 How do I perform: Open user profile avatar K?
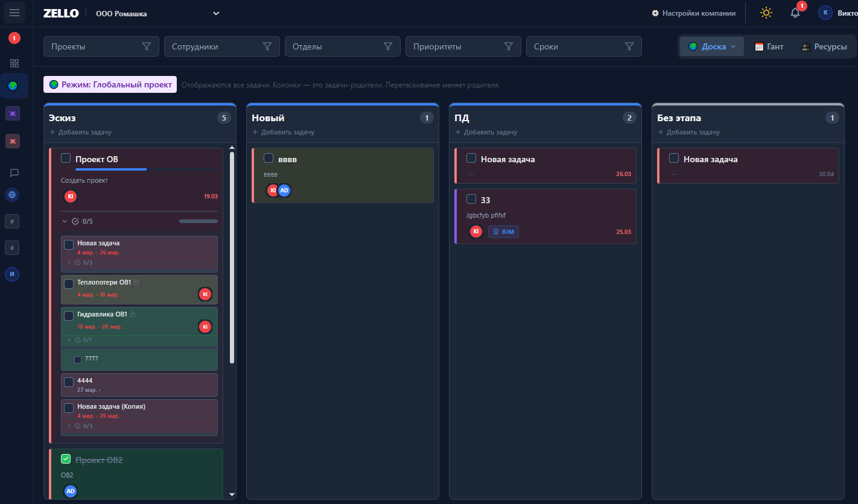[825, 13]
